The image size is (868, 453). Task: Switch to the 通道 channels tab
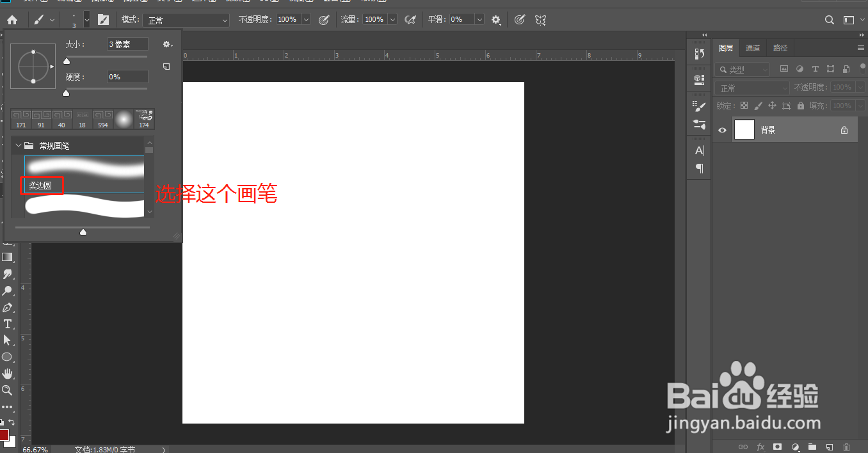pos(753,47)
